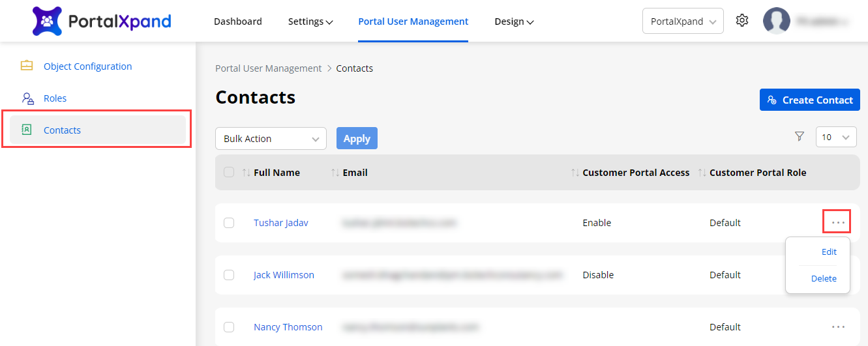The height and width of the screenshot is (346, 868).
Task: Open Nancy Thomson contact link
Action: click(x=288, y=327)
